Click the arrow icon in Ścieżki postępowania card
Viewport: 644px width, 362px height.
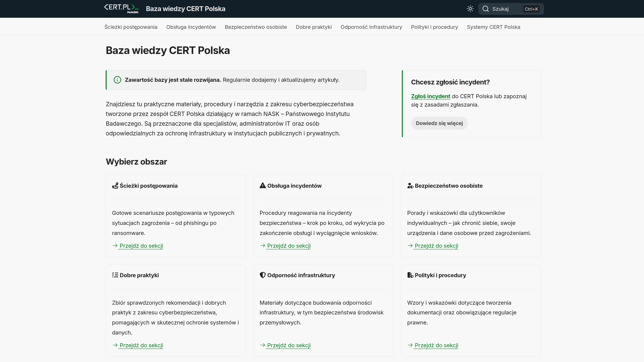tap(115, 246)
